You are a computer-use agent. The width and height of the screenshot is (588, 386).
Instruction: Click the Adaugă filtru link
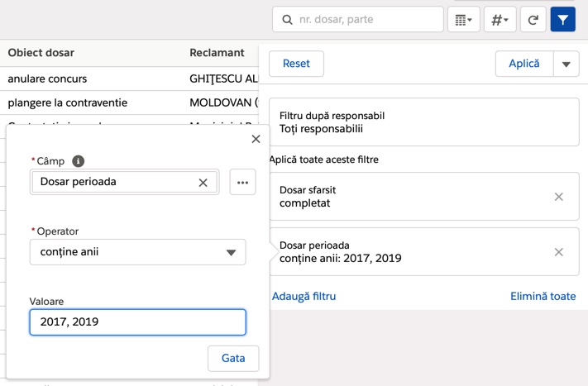304,296
